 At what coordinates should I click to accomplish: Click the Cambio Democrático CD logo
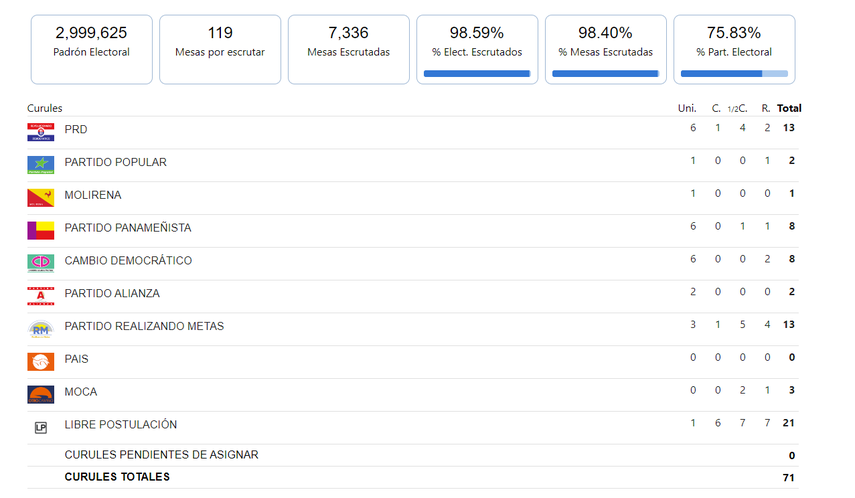pos(40,262)
